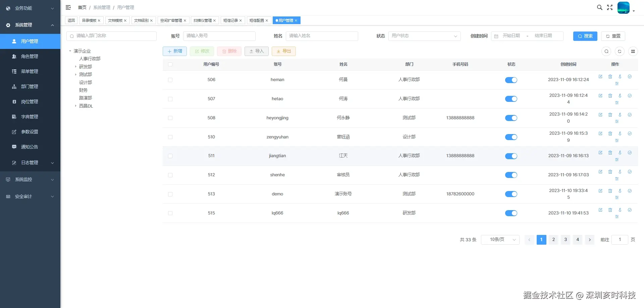Viewport: 644px width, 308px height.
Task: Click the 重置 reset button
Action: 613,36
